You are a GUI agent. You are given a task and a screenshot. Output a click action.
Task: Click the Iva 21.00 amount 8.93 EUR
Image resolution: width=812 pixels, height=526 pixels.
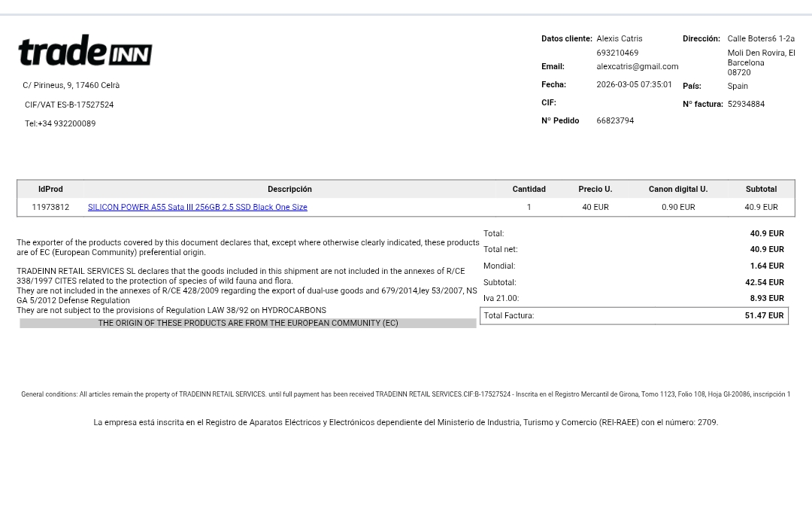click(x=766, y=298)
